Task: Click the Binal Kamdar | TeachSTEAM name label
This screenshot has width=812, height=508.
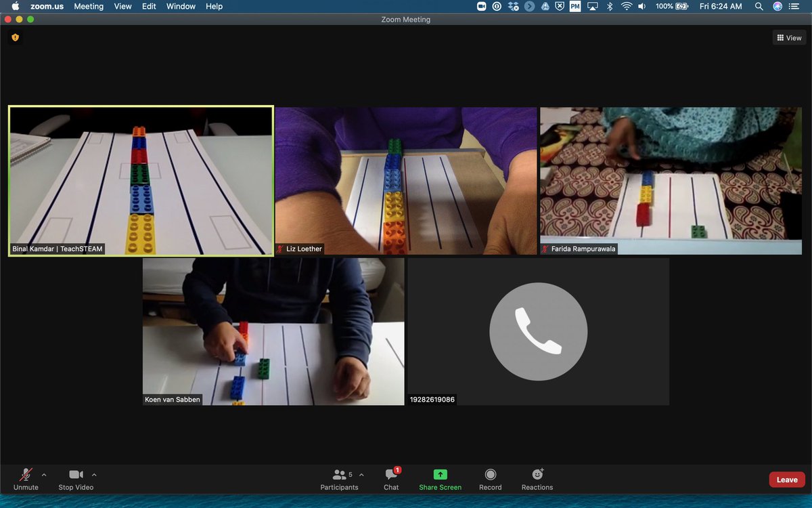Action: click(58, 249)
